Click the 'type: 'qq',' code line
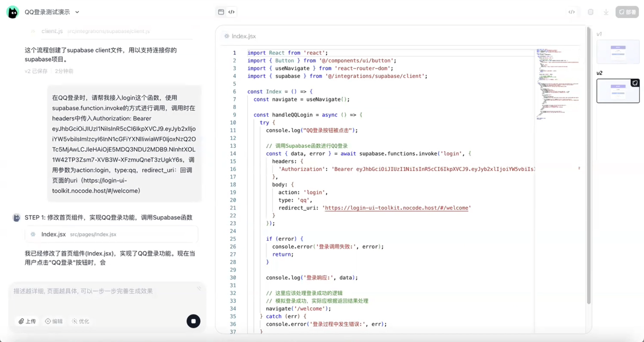The width and height of the screenshot is (644, 342). click(295, 200)
